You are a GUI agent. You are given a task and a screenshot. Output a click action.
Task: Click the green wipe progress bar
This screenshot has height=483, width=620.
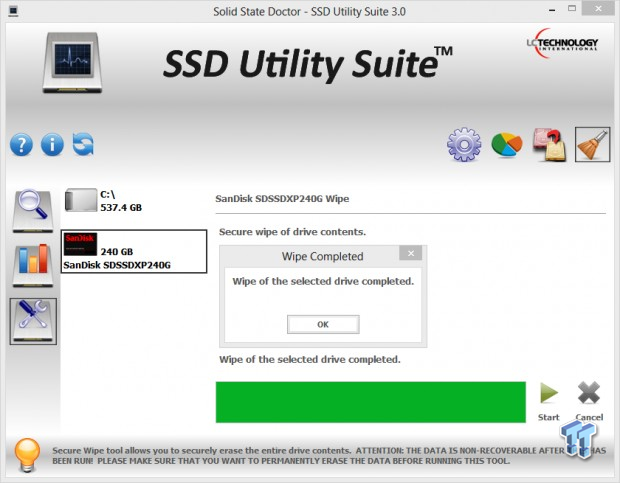(x=370, y=402)
